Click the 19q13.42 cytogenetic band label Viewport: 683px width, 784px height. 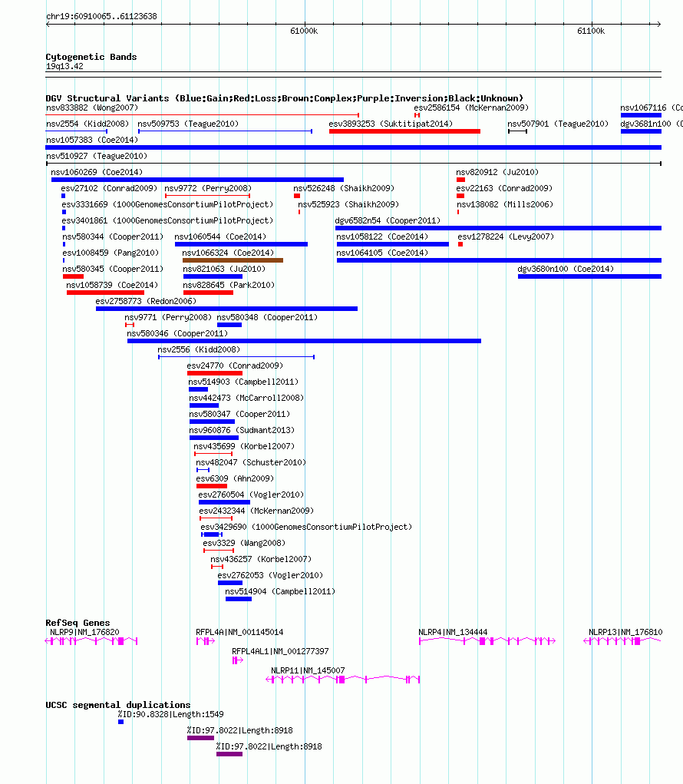click(x=64, y=67)
